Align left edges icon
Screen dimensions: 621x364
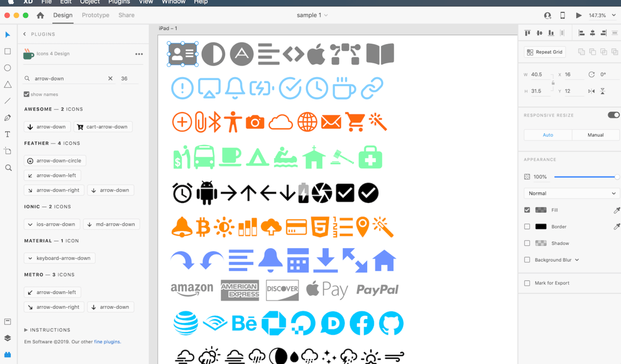pos(581,33)
